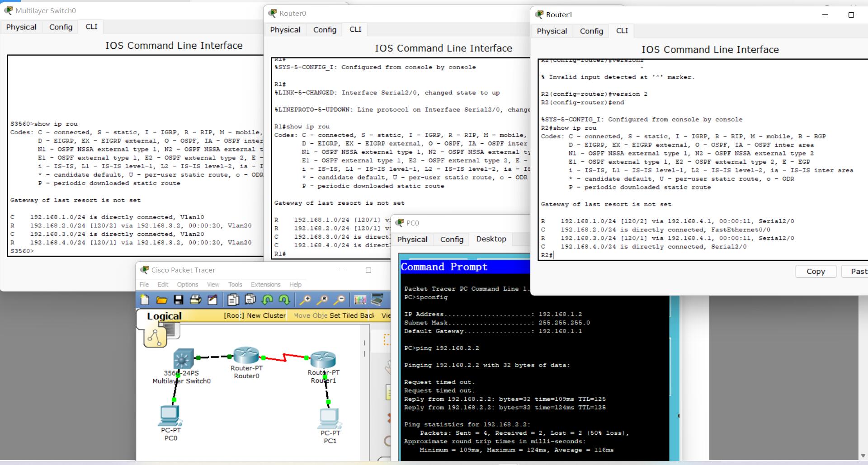This screenshot has height=465, width=868.
Task: Click the Logical workspace navigation icon
Action: 155,337
